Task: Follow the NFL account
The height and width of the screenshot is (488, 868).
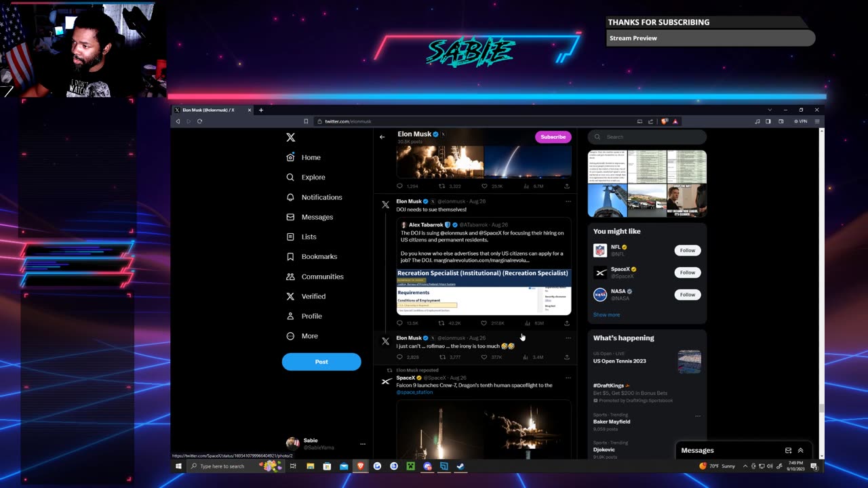Action: 687,250
